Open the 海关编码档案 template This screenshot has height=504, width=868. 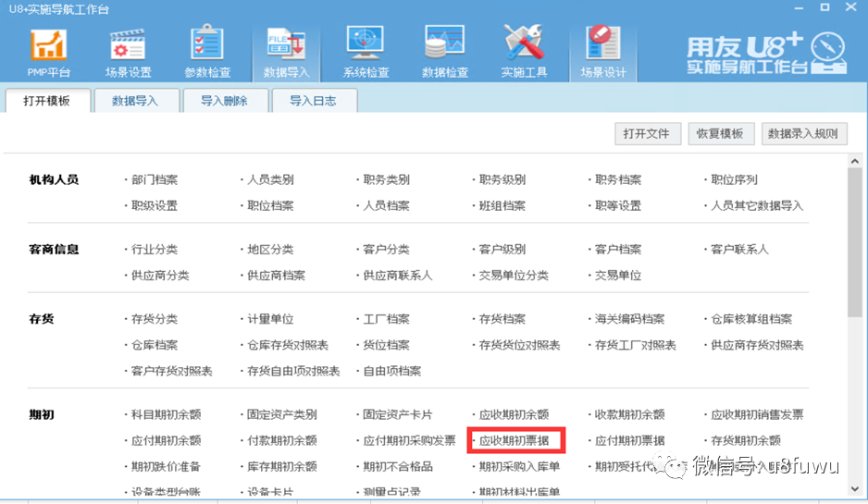pyautogui.click(x=629, y=319)
